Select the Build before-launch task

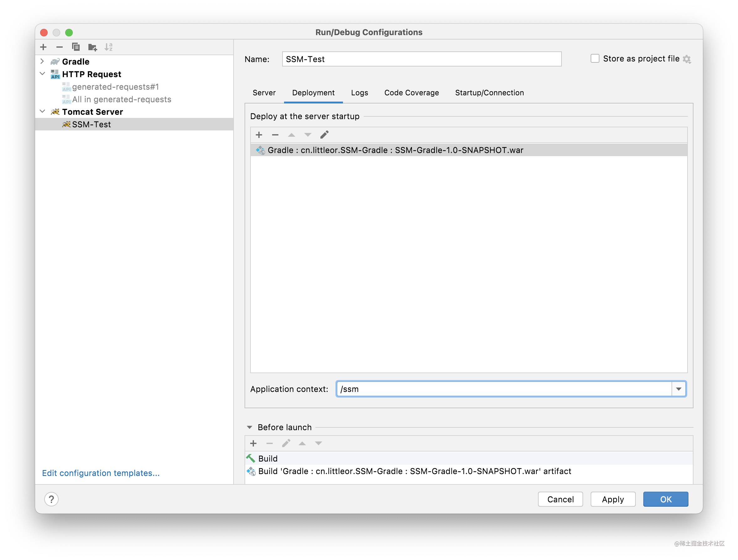click(x=469, y=458)
